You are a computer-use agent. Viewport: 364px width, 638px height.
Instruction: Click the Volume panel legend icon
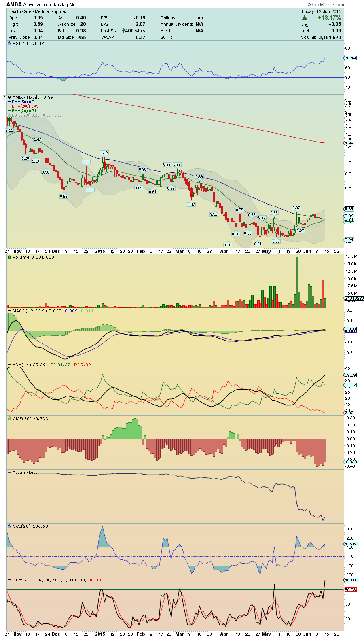pos(10,257)
